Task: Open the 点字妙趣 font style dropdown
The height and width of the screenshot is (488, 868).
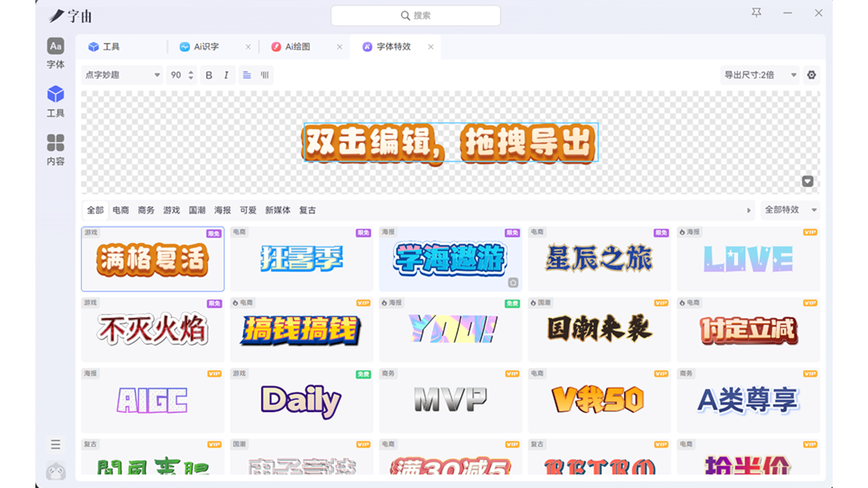Action: point(122,75)
